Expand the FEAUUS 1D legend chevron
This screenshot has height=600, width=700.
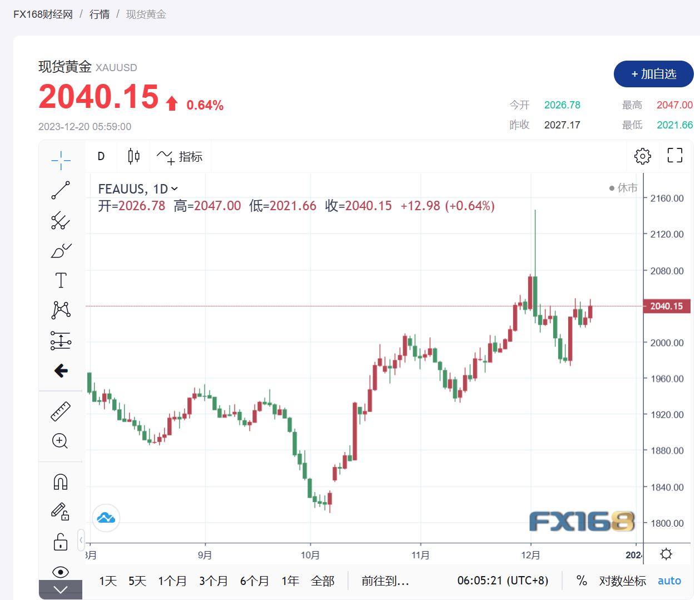click(x=175, y=189)
